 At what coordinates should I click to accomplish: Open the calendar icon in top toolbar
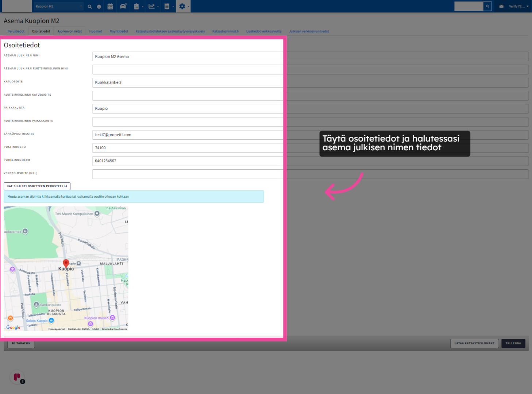click(110, 6)
